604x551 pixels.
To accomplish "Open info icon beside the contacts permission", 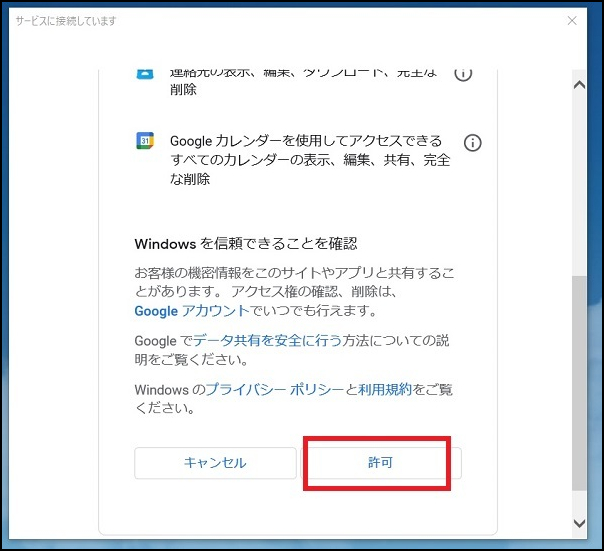I will (x=463, y=74).
